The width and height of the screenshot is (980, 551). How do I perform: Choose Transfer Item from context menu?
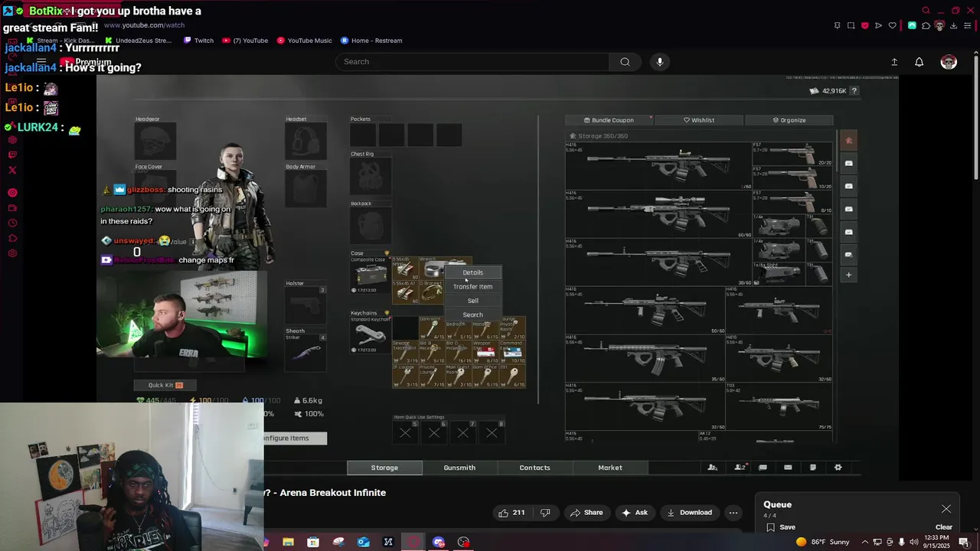tap(472, 286)
